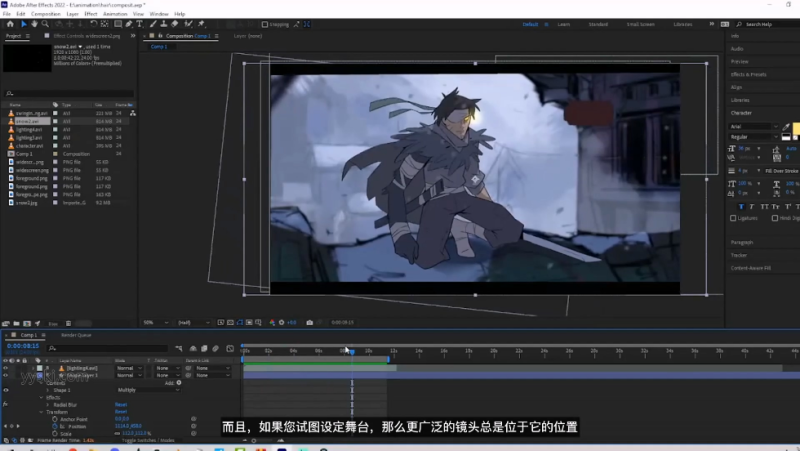Select the Puppet Pin tool
800x451 pixels.
201,24
